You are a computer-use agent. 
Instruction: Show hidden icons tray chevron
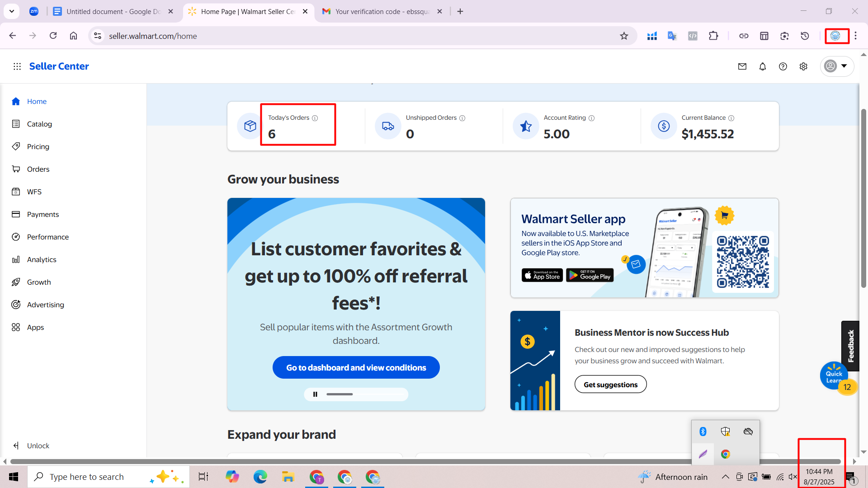(x=725, y=477)
